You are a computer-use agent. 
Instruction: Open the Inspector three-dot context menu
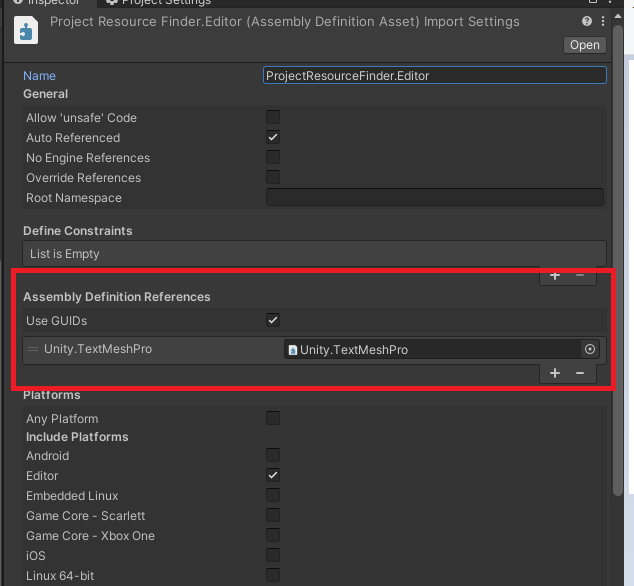(603, 21)
